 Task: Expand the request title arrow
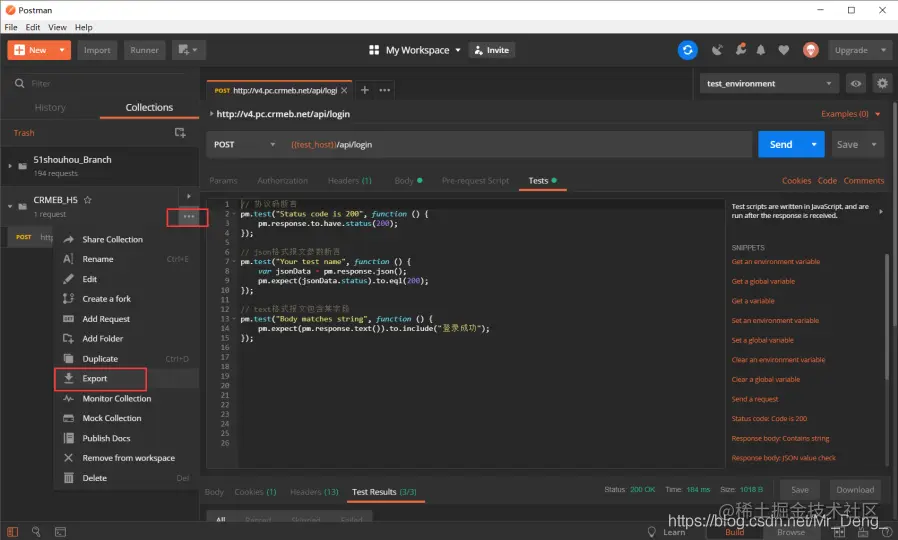tap(211, 114)
